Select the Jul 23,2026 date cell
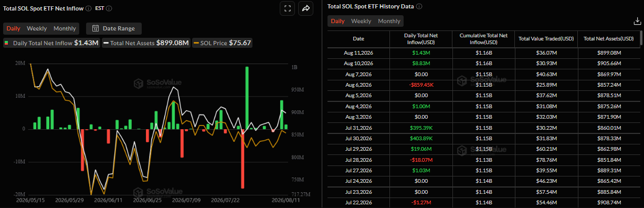Image resolution: width=644 pixels, height=208 pixels. pyautogui.click(x=358, y=192)
